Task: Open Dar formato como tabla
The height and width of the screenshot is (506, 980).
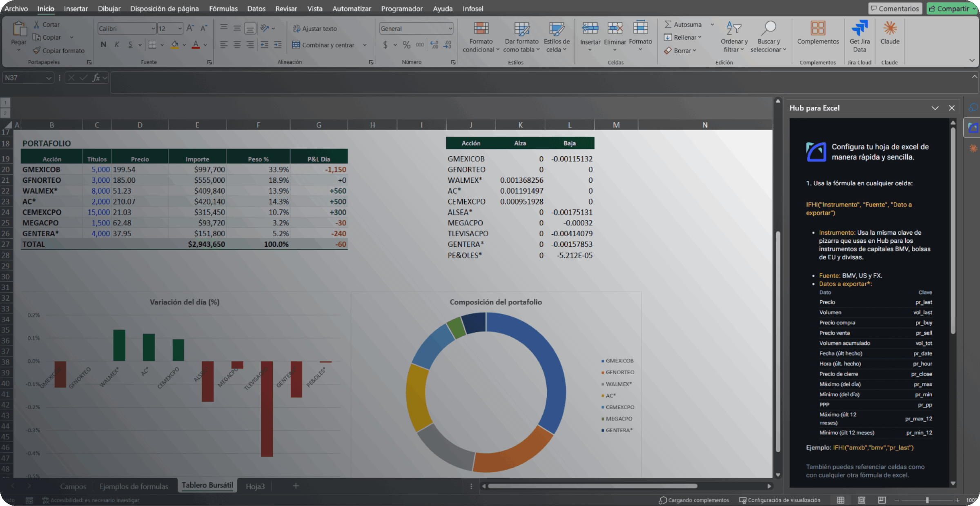Action: (x=521, y=37)
